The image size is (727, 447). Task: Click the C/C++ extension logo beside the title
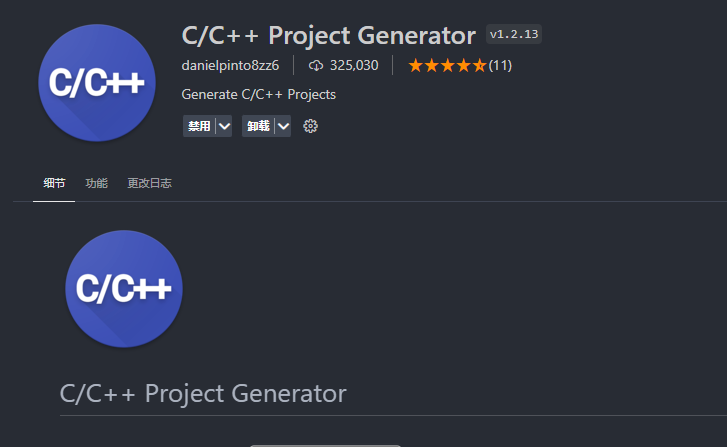click(x=97, y=83)
